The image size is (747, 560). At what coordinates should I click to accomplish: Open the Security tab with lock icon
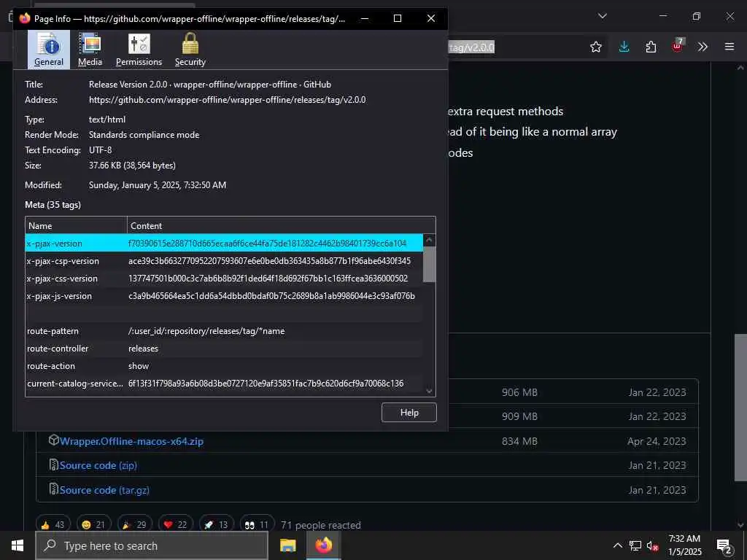tap(190, 50)
